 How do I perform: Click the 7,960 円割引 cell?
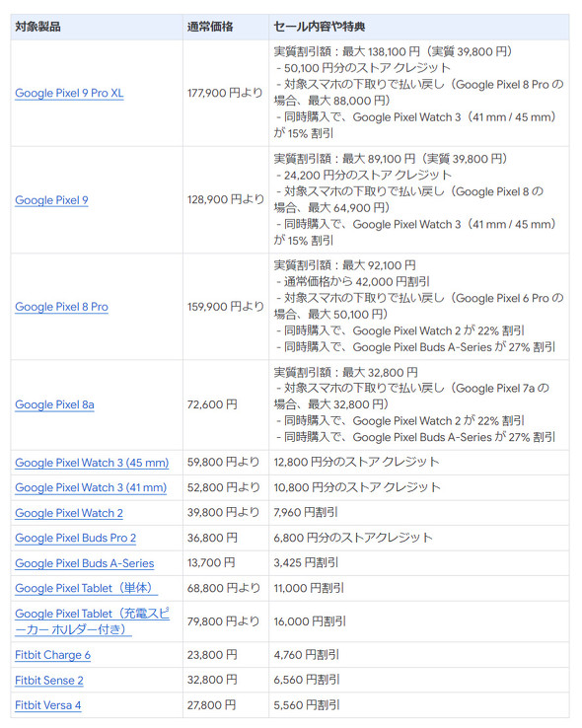(418, 513)
